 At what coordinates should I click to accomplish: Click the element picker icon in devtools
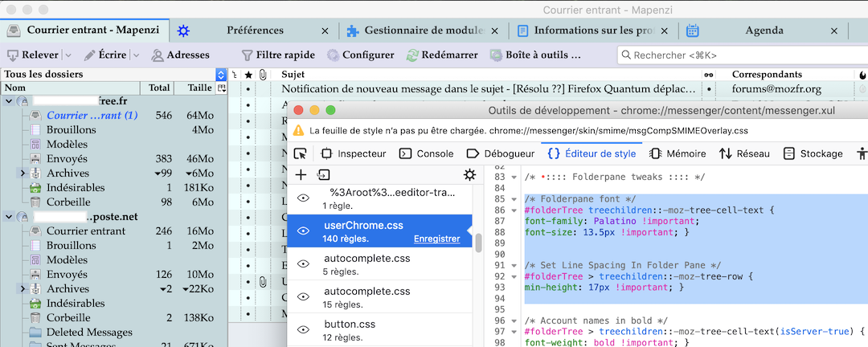point(301,153)
